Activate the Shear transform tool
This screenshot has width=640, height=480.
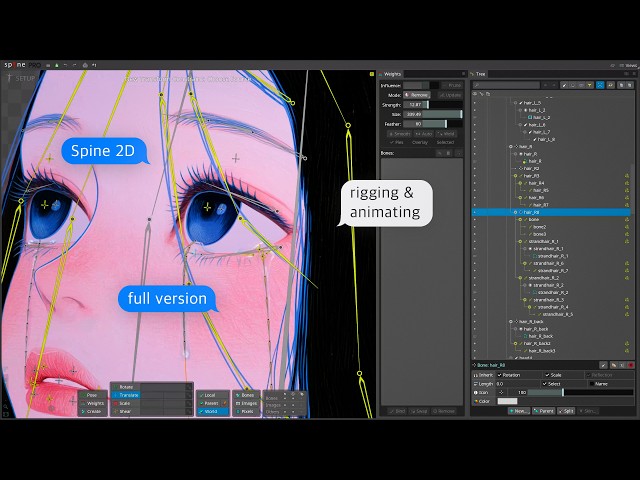(126, 411)
